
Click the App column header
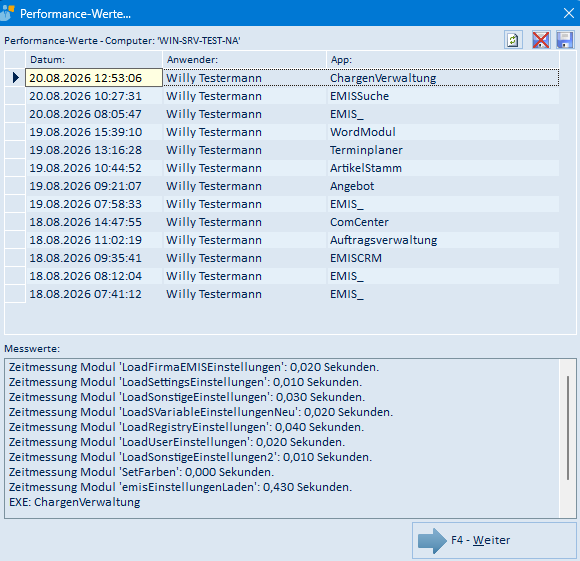click(x=443, y=60)
